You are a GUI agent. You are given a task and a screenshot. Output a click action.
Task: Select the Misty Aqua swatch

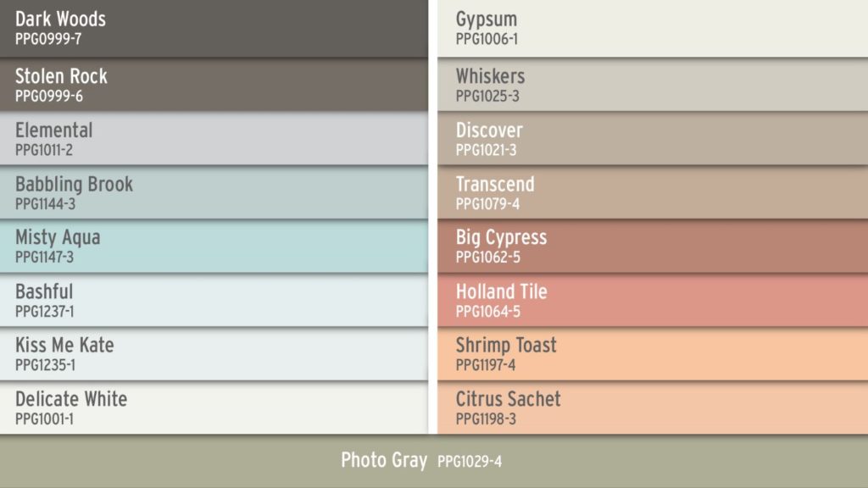pos(214,246)
